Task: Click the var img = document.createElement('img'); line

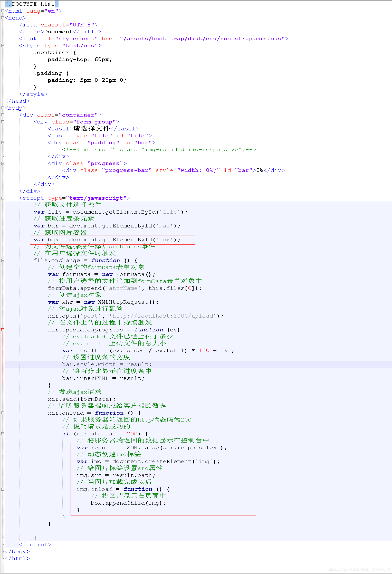Action: click(x=148, y=462)
